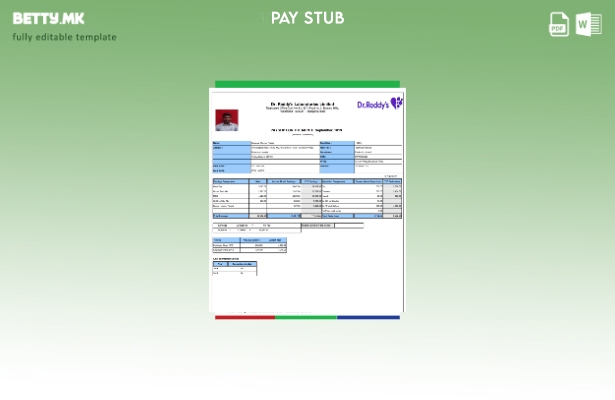Click the blue stripe below the document
This screenshot has width=615, height=400.
point(368,317)
